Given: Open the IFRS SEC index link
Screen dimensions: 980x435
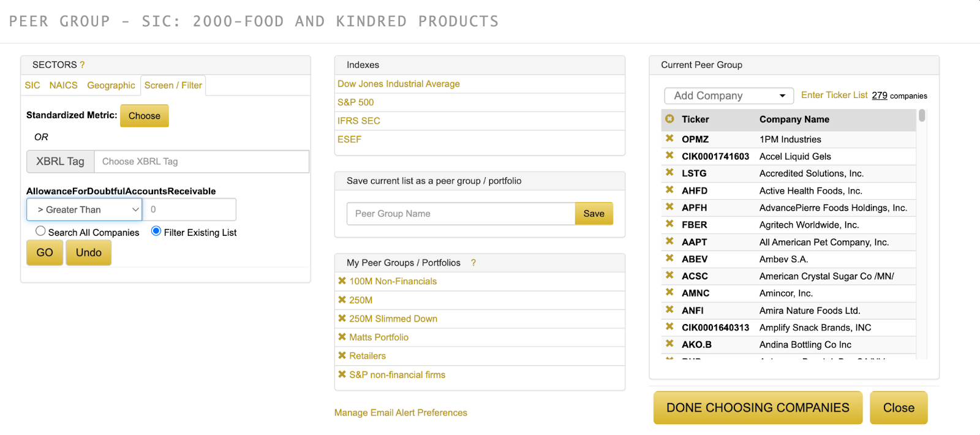Looking at the screenshot, I should pyautogui.click(x=359, y=121).
